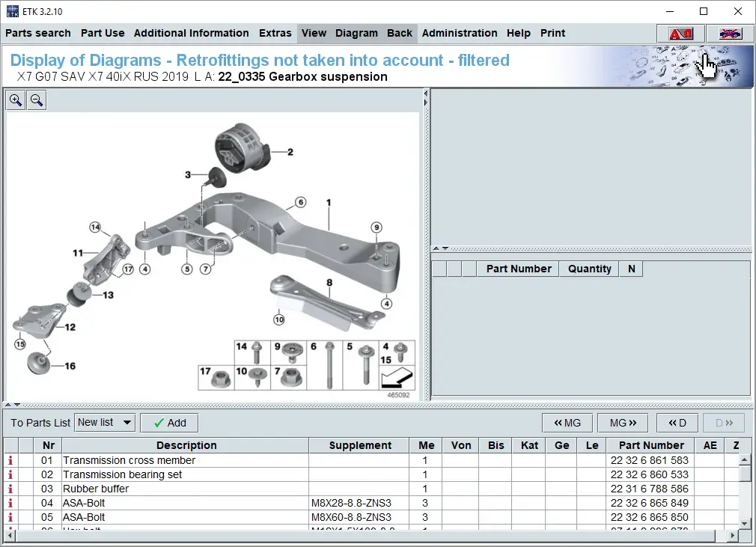Select part number 22 32 6 861 583
This screenshot has height=547, width=756.
pyautogui.click(x=649, y=460)
